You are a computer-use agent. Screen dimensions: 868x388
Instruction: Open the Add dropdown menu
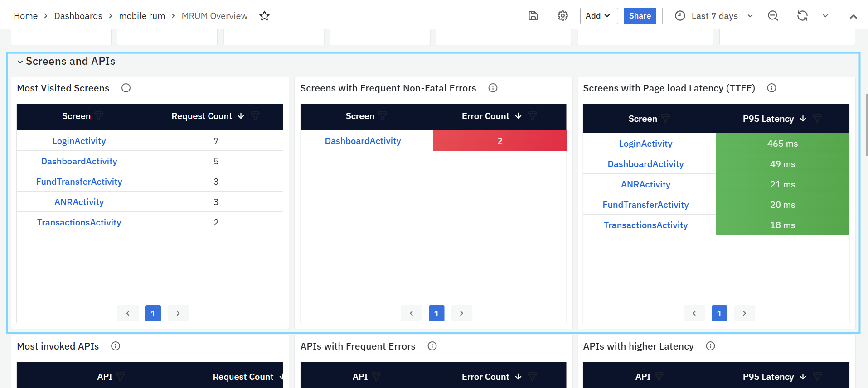pyautogui.click(x=598, y=16)
